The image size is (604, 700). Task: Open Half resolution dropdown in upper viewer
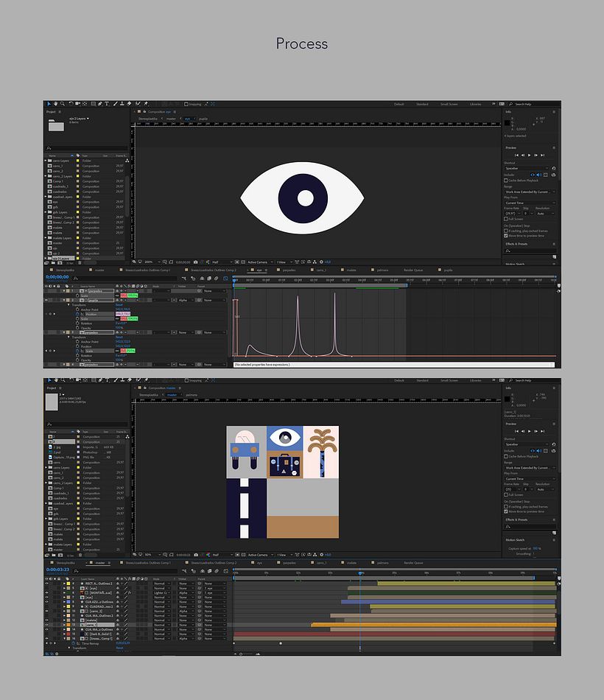pos(222,262)
